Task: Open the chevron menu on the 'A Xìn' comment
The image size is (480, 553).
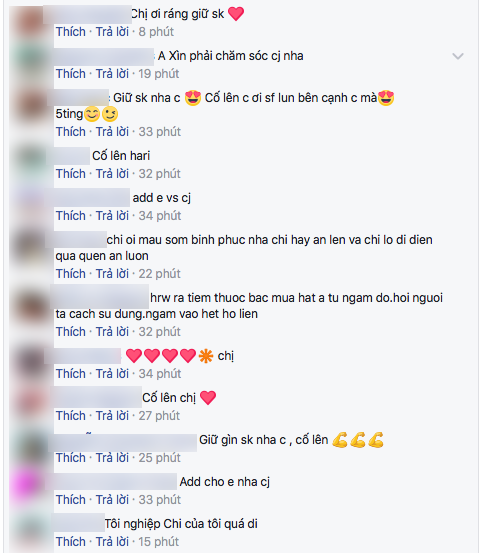Action: pos(458,56)
